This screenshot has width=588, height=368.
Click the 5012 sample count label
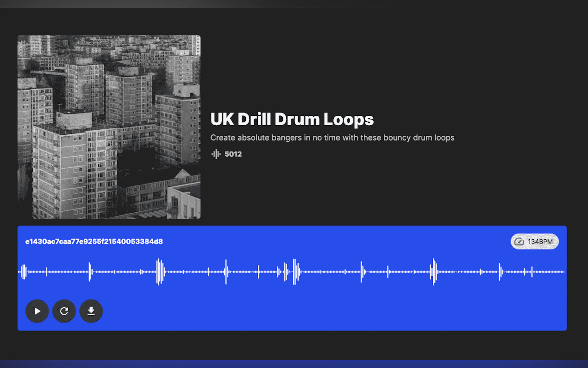click(x=233, y=154)
